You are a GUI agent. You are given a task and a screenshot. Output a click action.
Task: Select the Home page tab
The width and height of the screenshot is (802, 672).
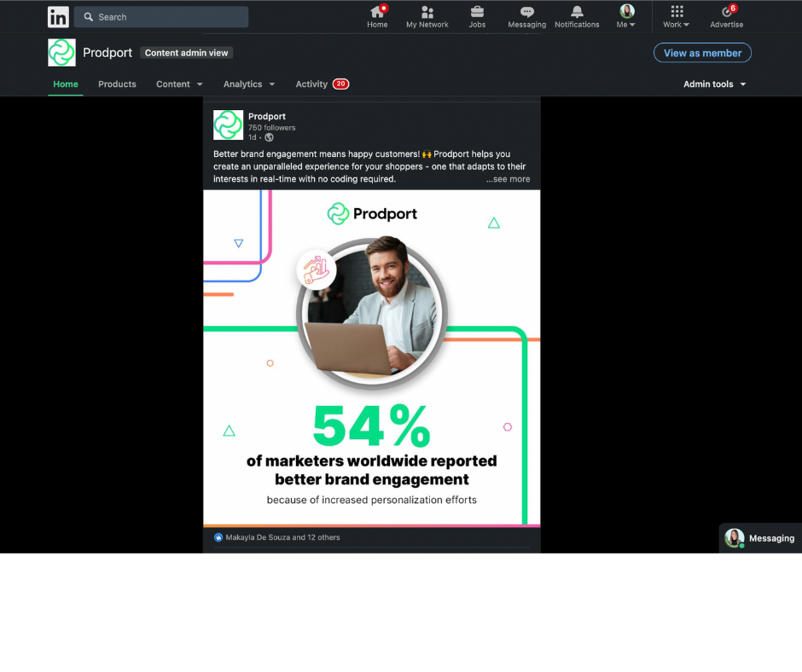pos(66,84)
